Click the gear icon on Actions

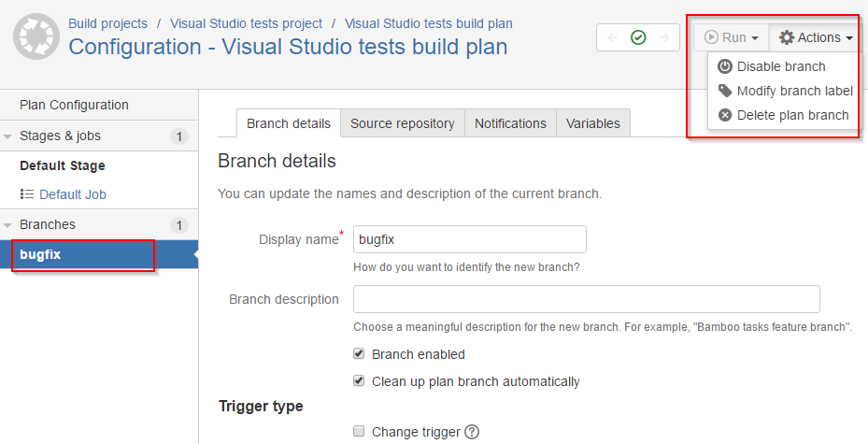[x=787, y=37]
